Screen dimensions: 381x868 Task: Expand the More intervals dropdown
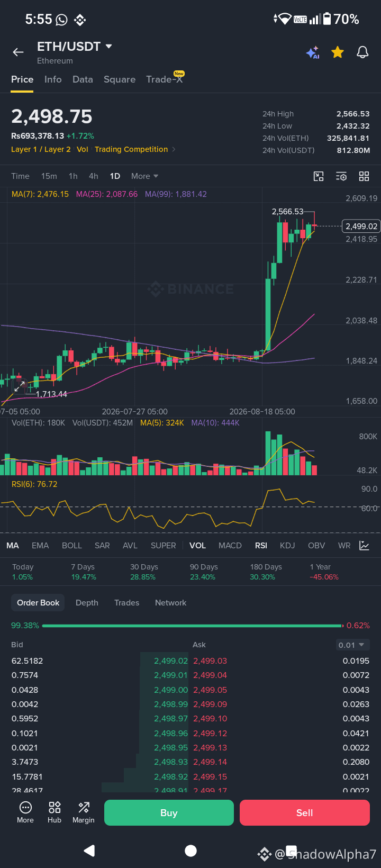click(145, 176)
